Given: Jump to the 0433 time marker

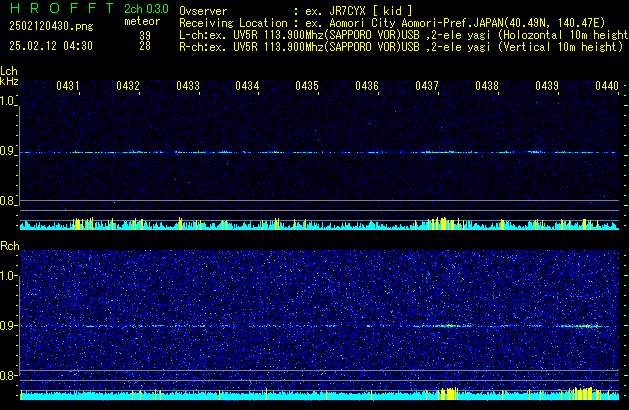Looking at the screenshot, I should click(x=188, y=86).
